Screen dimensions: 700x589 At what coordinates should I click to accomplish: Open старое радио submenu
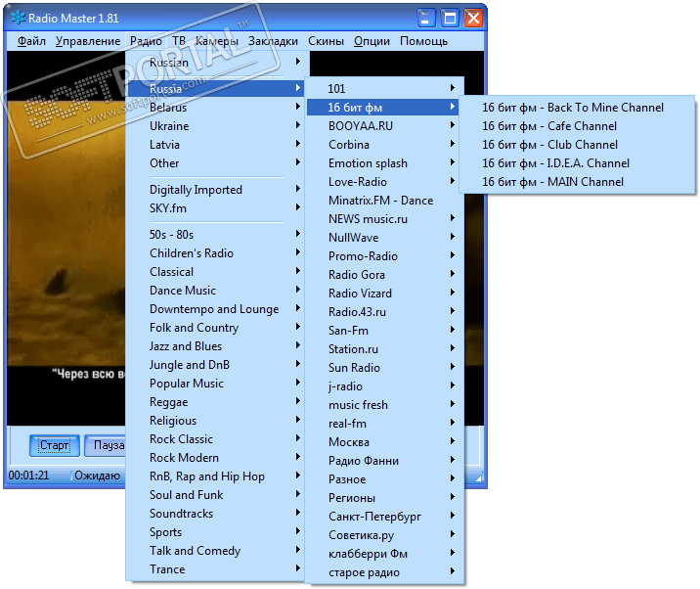[x=385, y=572]
